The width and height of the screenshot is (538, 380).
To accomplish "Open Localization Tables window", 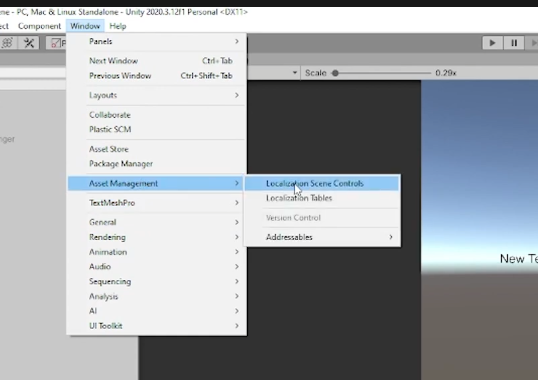I will coord(322,198).
